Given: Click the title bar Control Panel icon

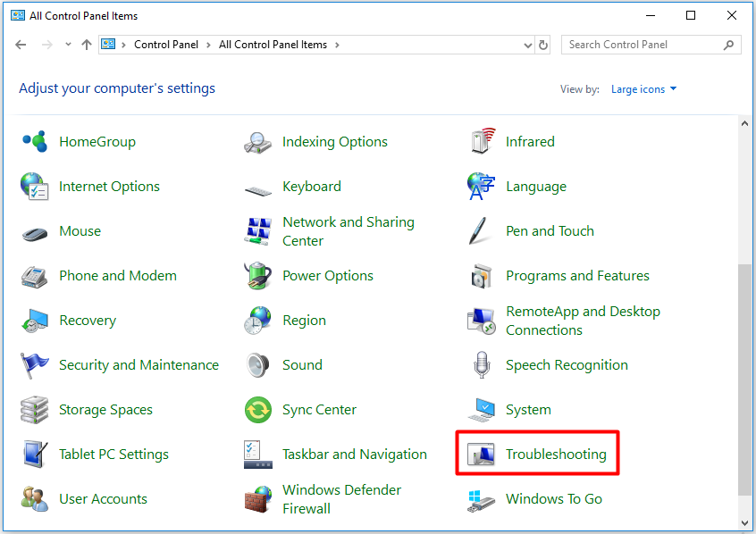Looking at the screenshot, I should (x=18, y=15).
